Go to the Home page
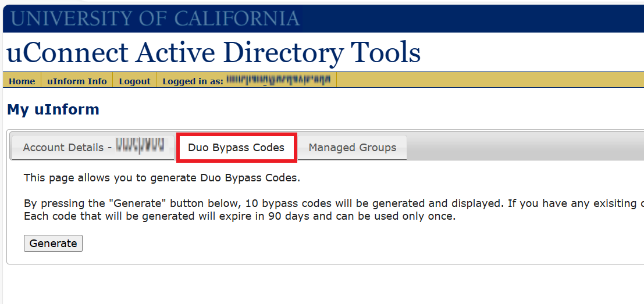Screen dimensions: 644x304 22,81
